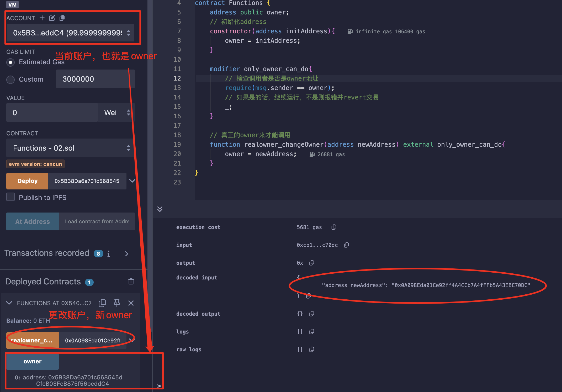Click the gas icon beside 26881 gas
Viewport: 562px width, 392px height.
[x=312, y=154]
